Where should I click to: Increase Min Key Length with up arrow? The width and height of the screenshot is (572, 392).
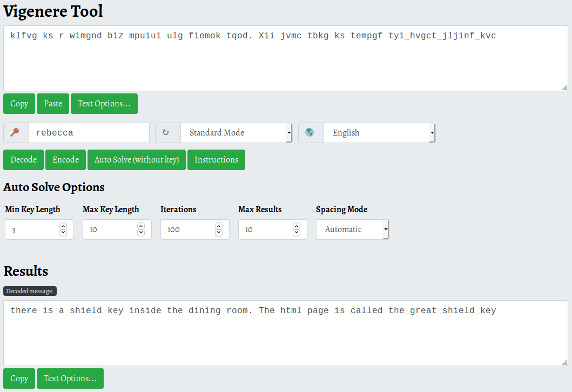63,226
